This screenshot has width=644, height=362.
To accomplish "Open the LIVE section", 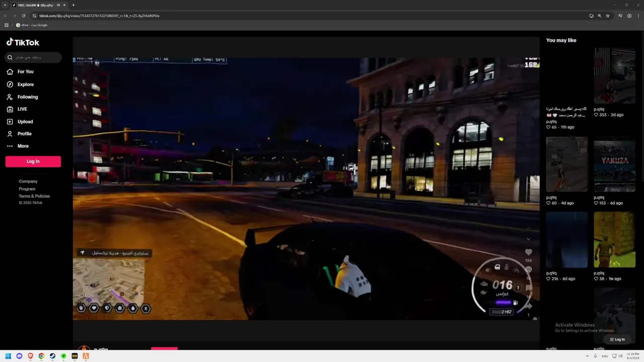I will [x=17, y=109].
